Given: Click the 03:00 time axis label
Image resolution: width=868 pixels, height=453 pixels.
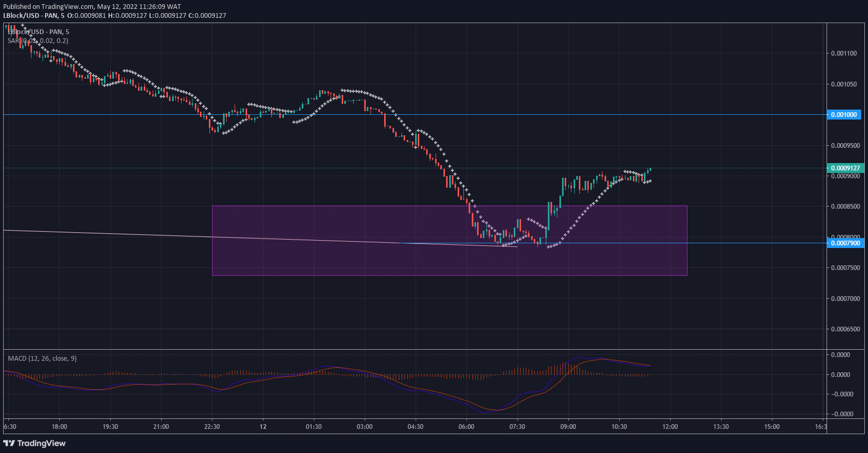Looking at the screenshot, I should click(x=365, y=427).
